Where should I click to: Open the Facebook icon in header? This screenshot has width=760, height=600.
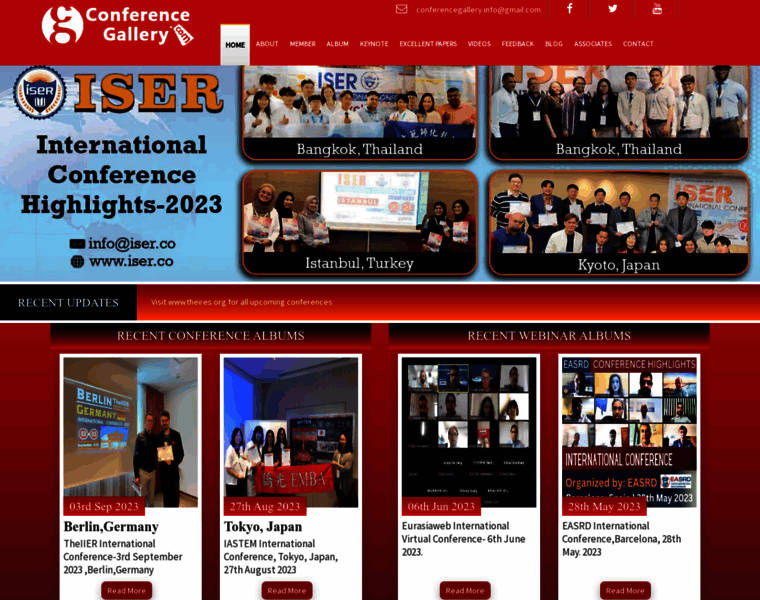tap(570, 9)
